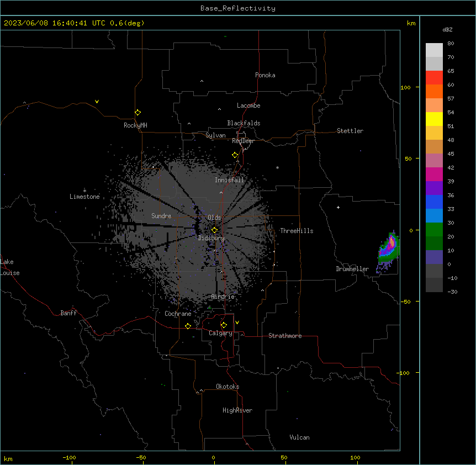Pick the red 65 dBZ legend swatch

point(434,77)
